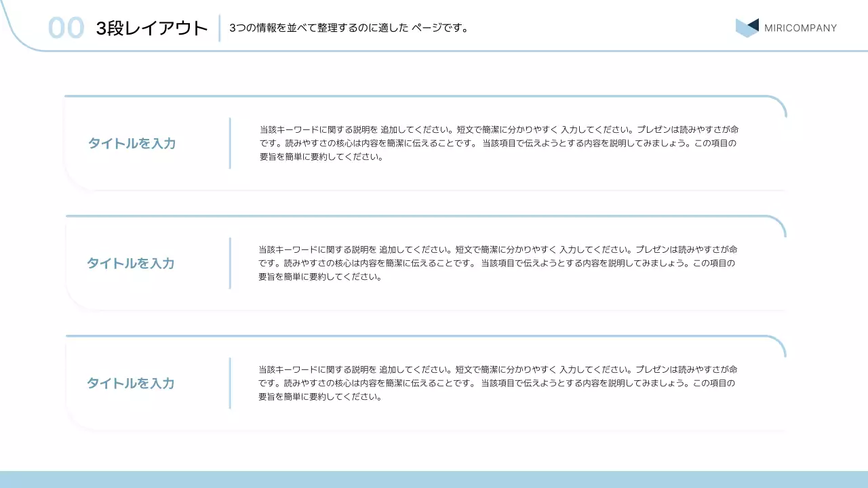Click the vertical divider inside the first card
The height and width of the screenshot is (488, 868).
(231, 143)
